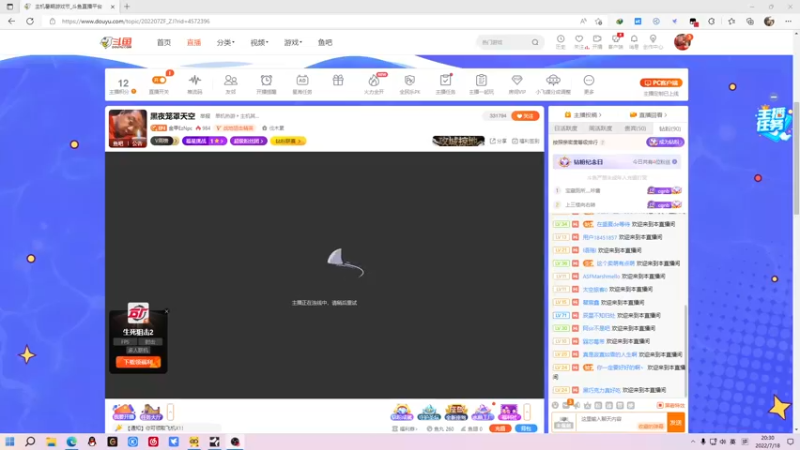This screenshot has height=450, width=800.
Task: Open taskbar search icon
Action: (x=30, y=441)
